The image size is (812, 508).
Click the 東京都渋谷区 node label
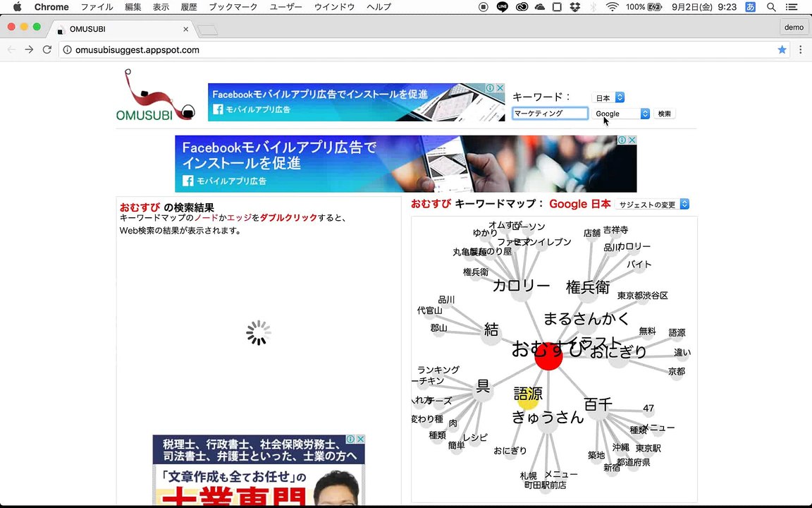[x=642, y=296]
